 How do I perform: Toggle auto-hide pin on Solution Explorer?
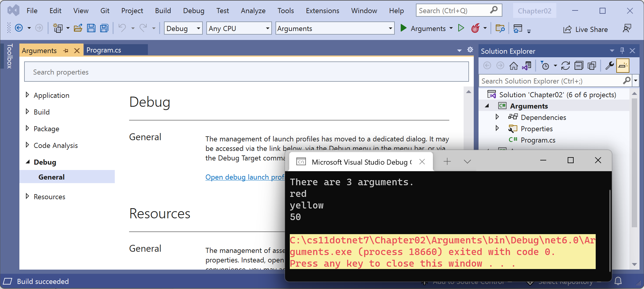(622, 51)
